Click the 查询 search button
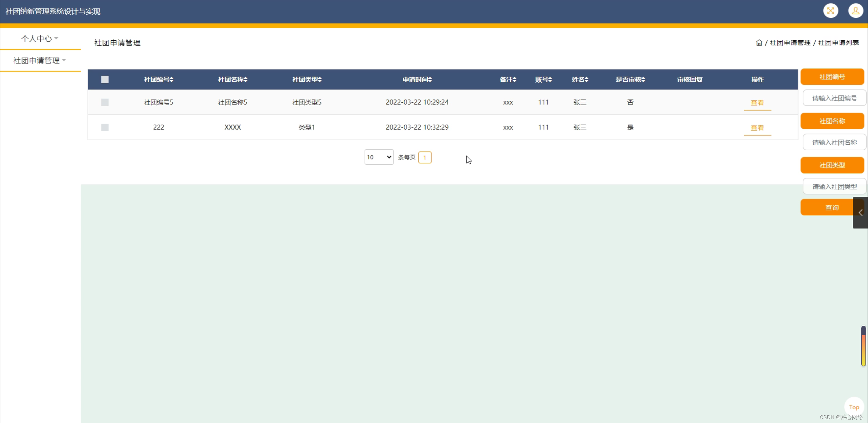This screenshot has width=868, height=423. tap(832, 208)
